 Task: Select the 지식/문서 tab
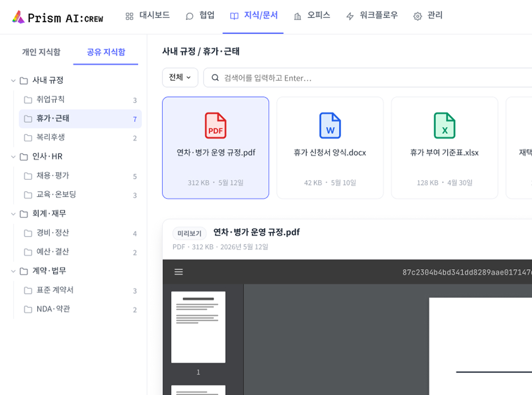click(x=253, y=16)
